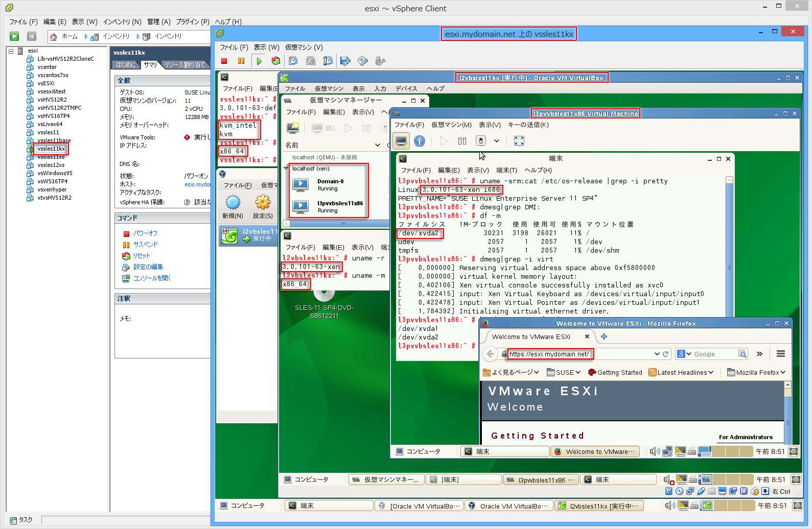Open デバイス menu in VirtualBox window
Screen dimensions: 812x529
(x=406, y=88)
